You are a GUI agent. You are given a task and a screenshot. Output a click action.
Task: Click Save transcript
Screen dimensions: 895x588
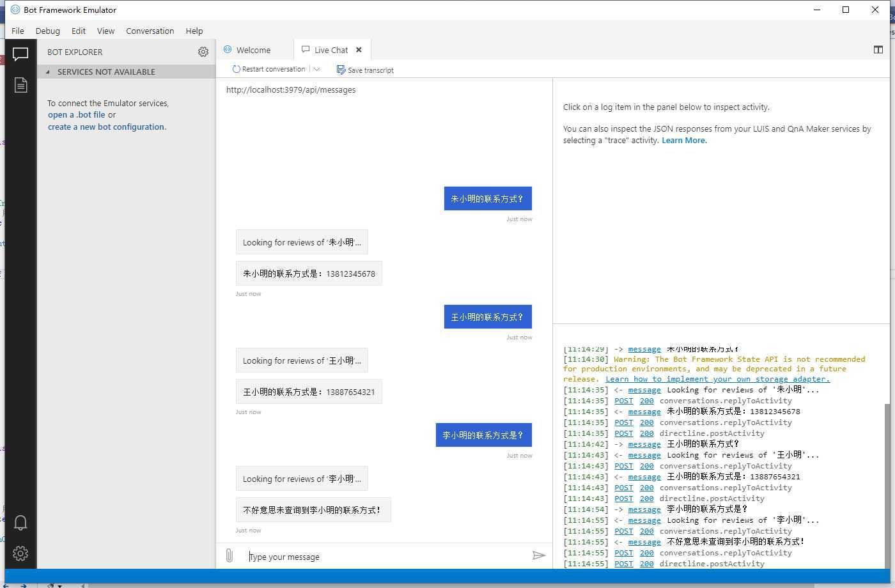[365, 70]
